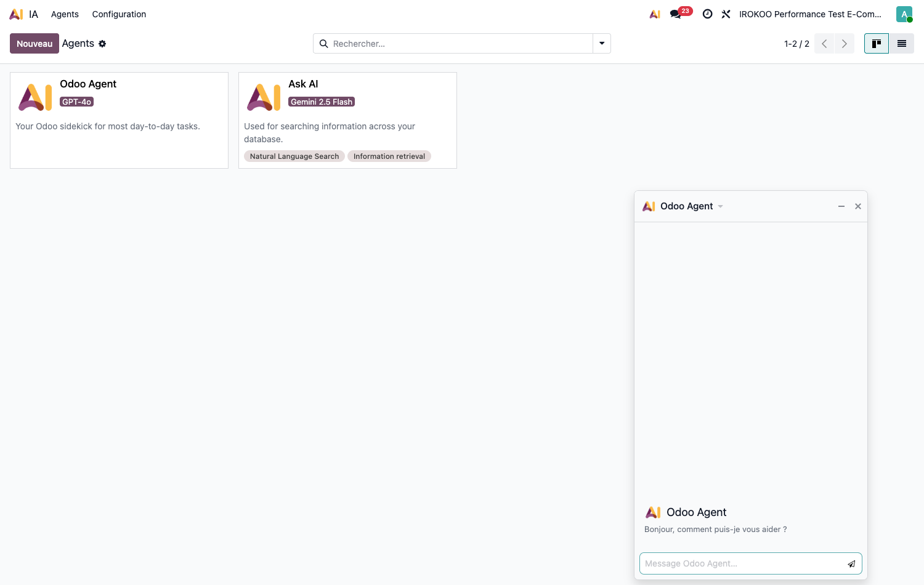The image size is (924, 585).
Task: Open the AI assistant icon in top bar
Action: pos(655,14)
